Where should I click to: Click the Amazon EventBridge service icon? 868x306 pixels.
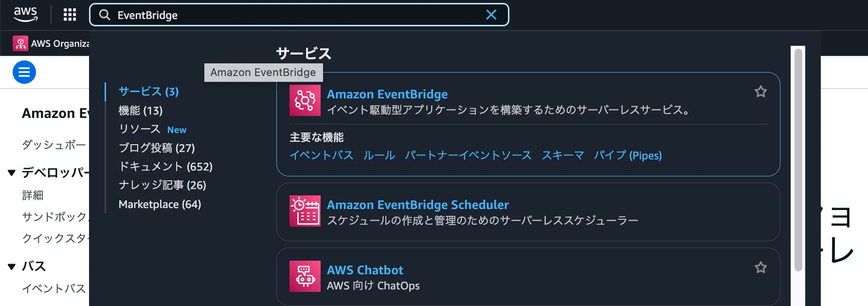(305, 100)
